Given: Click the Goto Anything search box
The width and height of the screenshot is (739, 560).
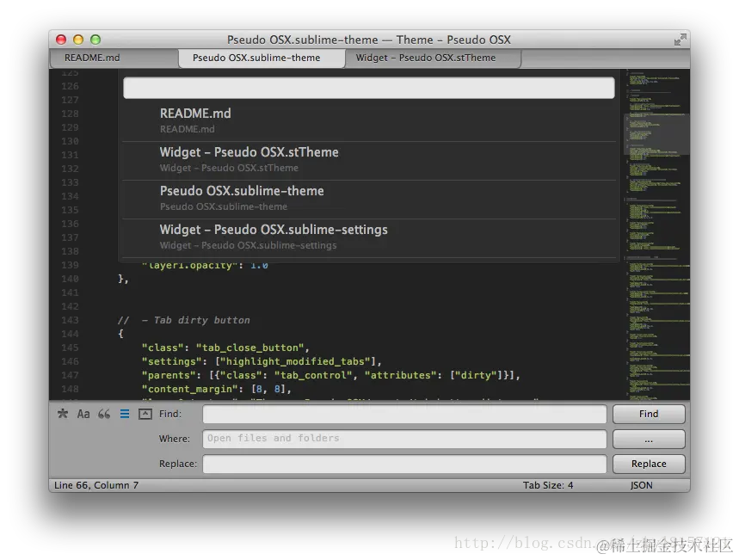Looking at the screenshot, I should pyautogui.click(x=368, y=88).
